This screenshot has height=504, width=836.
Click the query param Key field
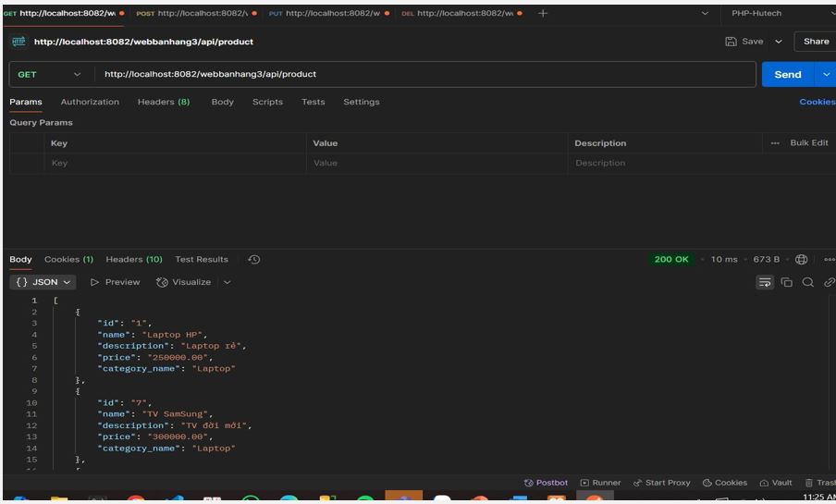click(x=176, y=163)
